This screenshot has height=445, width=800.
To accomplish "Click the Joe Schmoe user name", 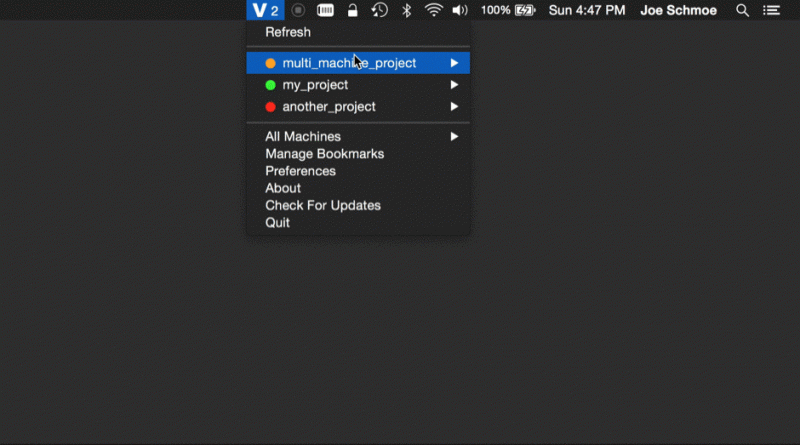I will [678, 10].
